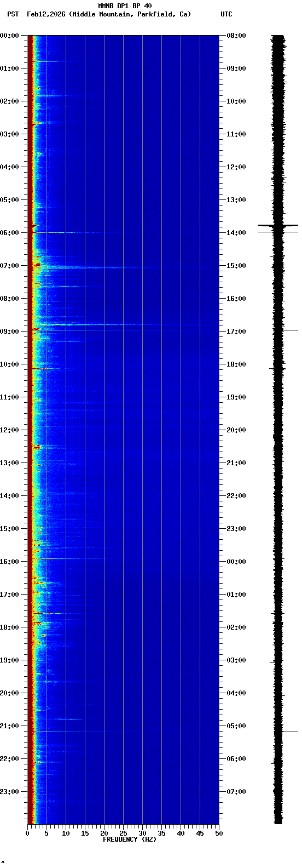Click the 03:00 label on UTC axis

[x=236, y=660]
